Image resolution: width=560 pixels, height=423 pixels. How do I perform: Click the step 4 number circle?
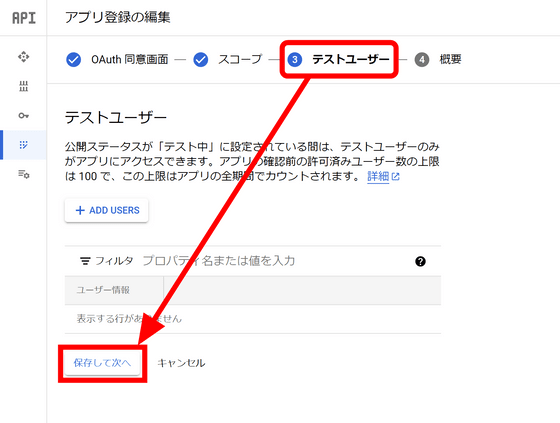point(422,59)
